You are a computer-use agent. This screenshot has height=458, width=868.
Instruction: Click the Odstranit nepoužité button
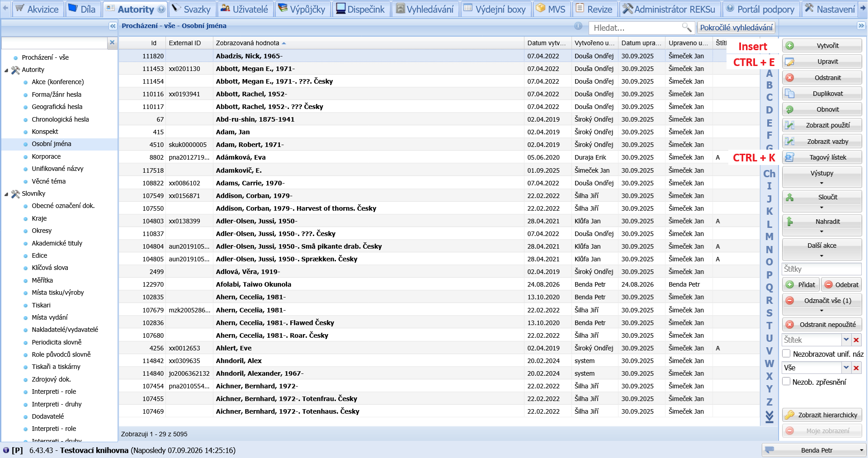(822, 325)
